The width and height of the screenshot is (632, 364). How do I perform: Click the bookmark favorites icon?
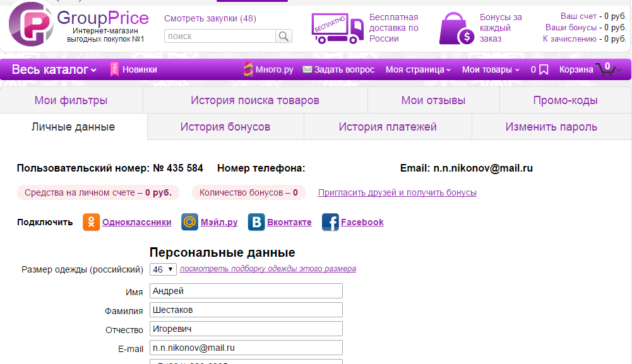(544, 70)
